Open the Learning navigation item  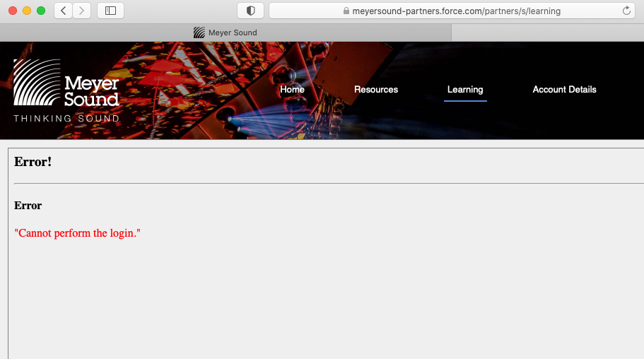tap(465, 90)
